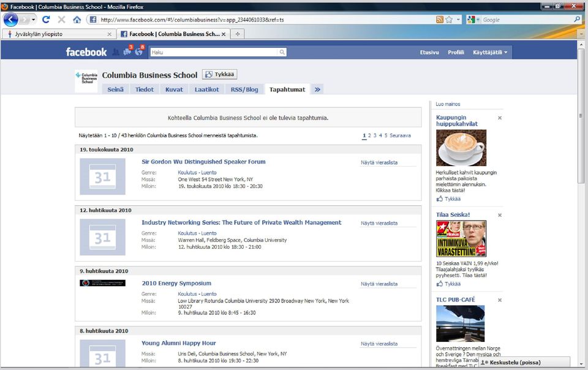Dismiss the Kaupungin huippukahvilat ad

(500, 118)
